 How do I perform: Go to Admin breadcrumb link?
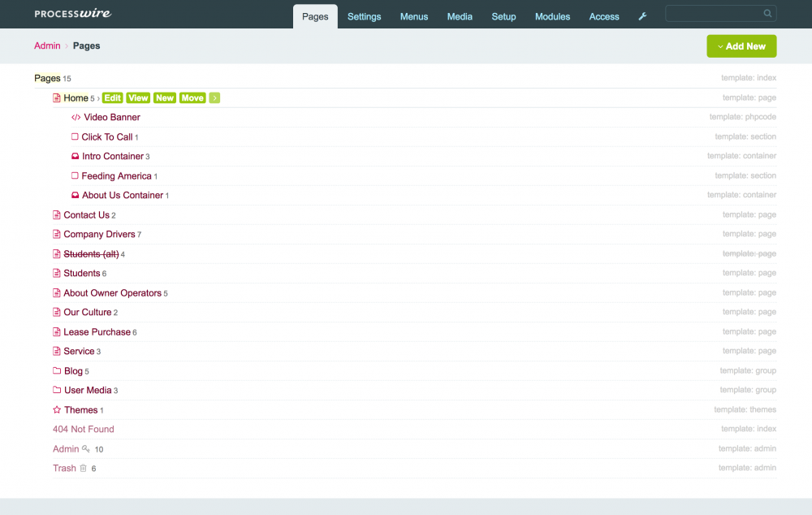point(47,46)
